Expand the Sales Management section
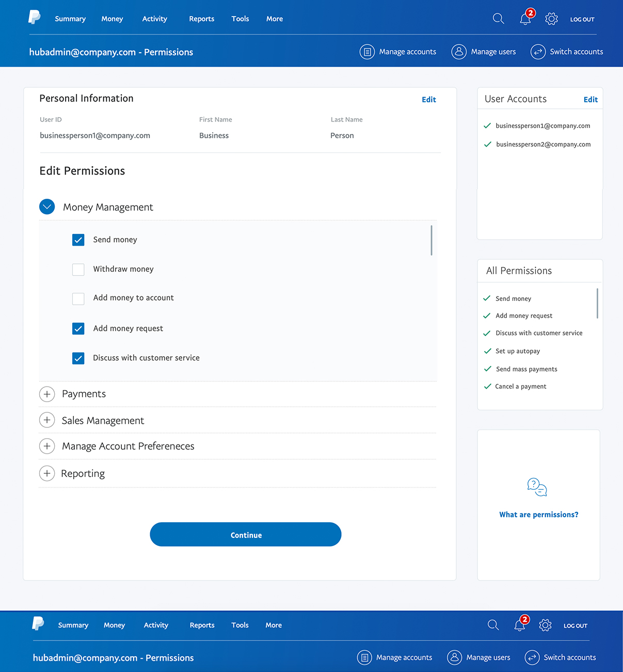623x672 pixels. pyautogui.click(x=47, y=421)
